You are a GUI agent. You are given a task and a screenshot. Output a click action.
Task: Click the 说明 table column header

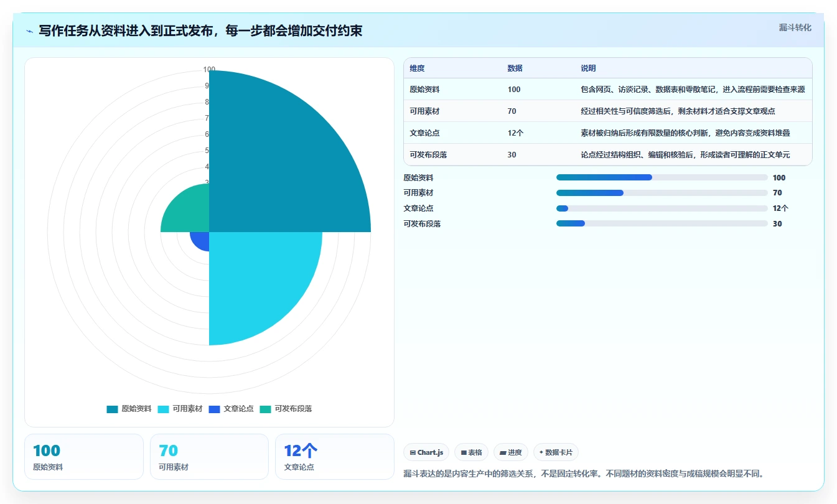coord(588,68)
